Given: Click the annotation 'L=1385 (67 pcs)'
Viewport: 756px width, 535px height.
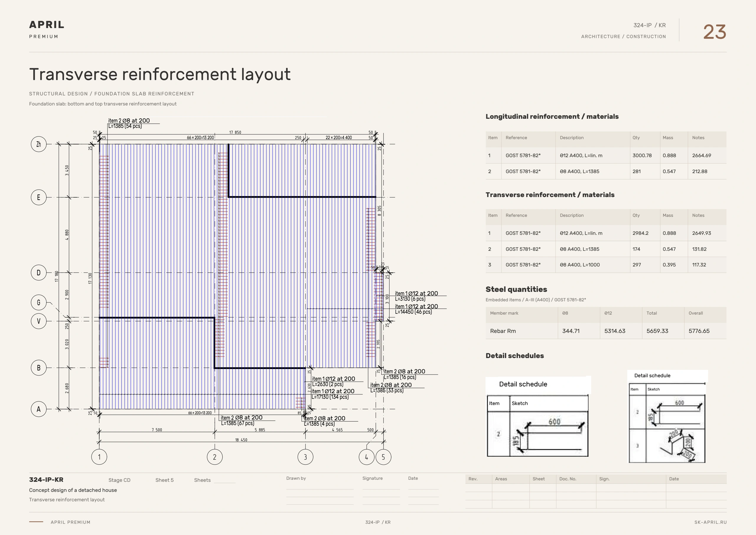Looking at the screenshot, I should pyautogui.click(x=237, y=423).
